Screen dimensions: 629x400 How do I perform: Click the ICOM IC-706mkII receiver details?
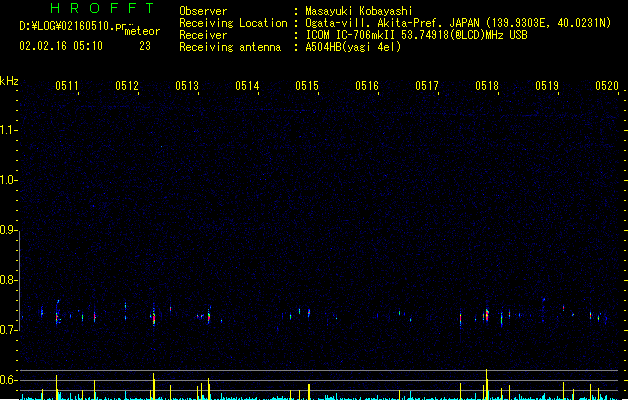[x=416, y=35]
